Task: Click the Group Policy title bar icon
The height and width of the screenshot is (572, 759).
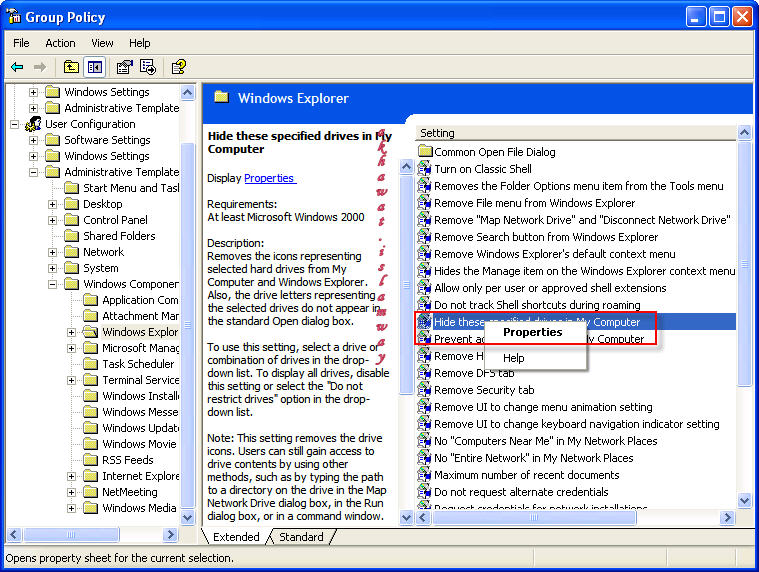Action: tap(15, 17)
